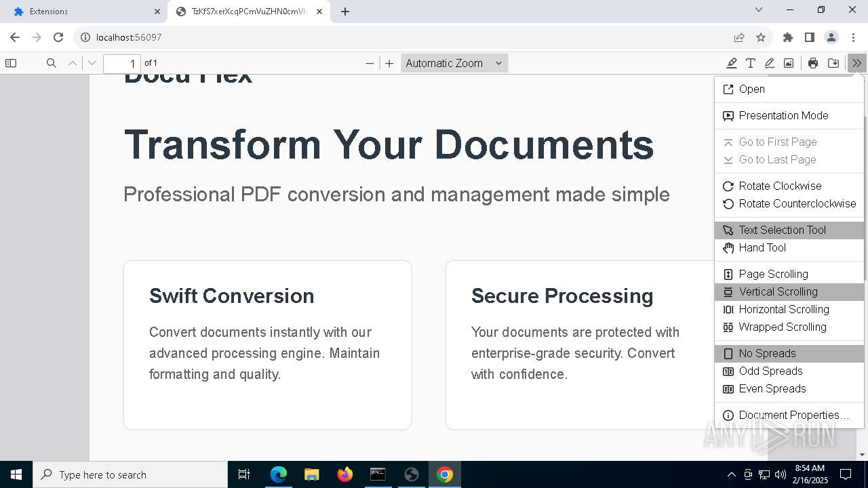
Task: Open Task View on taskbar
Action: (245, 474)
